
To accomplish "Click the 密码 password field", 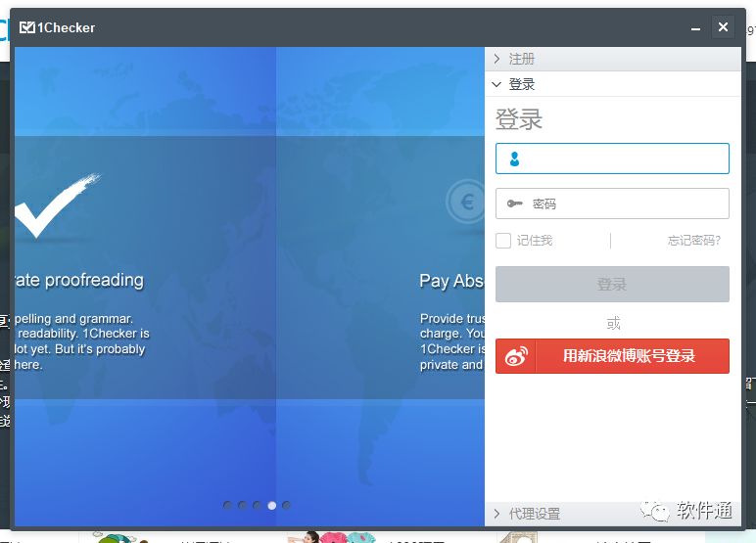I will (x=612, y=204).
